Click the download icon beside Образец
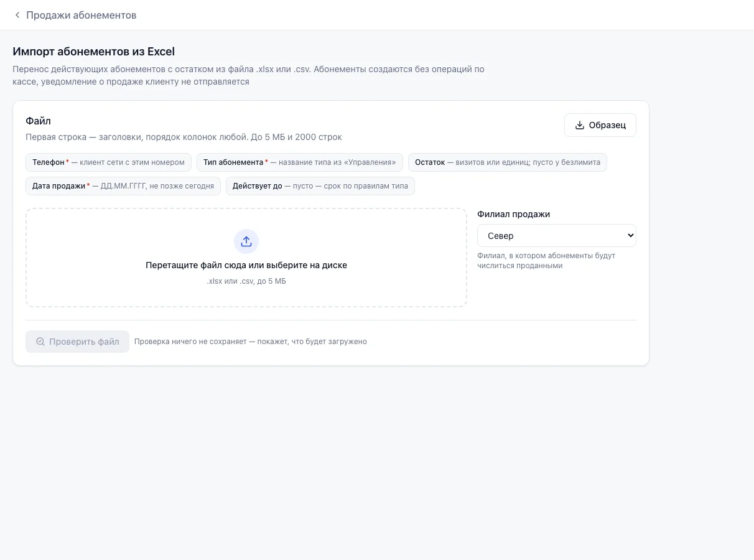Image resolution: width=754 pixels, height=560 pixels. point(579,125)
